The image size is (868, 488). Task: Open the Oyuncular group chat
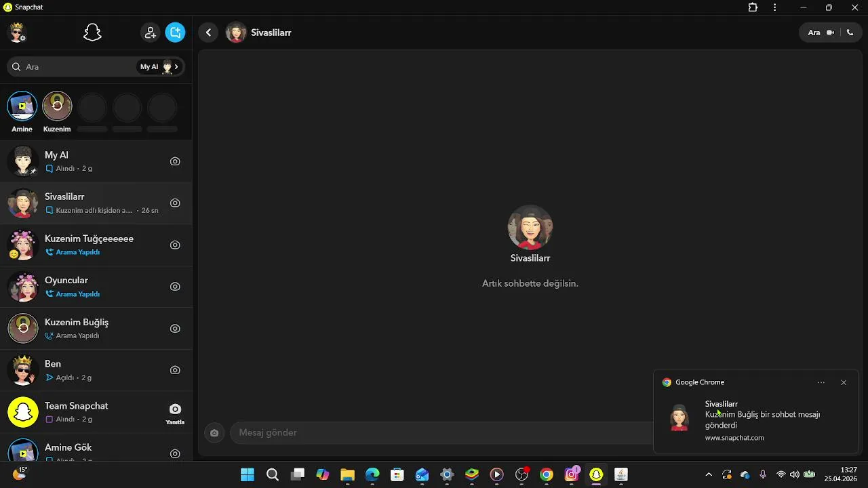point(96,287)
